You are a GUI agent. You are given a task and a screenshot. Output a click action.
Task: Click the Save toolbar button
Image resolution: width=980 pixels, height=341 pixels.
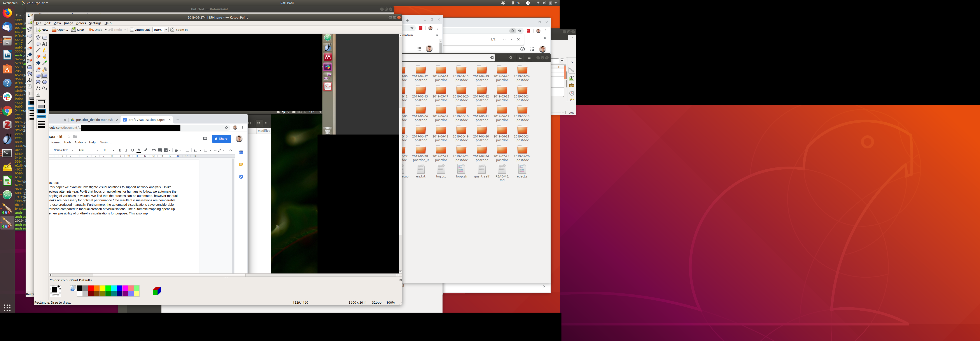tap(78, 30)
